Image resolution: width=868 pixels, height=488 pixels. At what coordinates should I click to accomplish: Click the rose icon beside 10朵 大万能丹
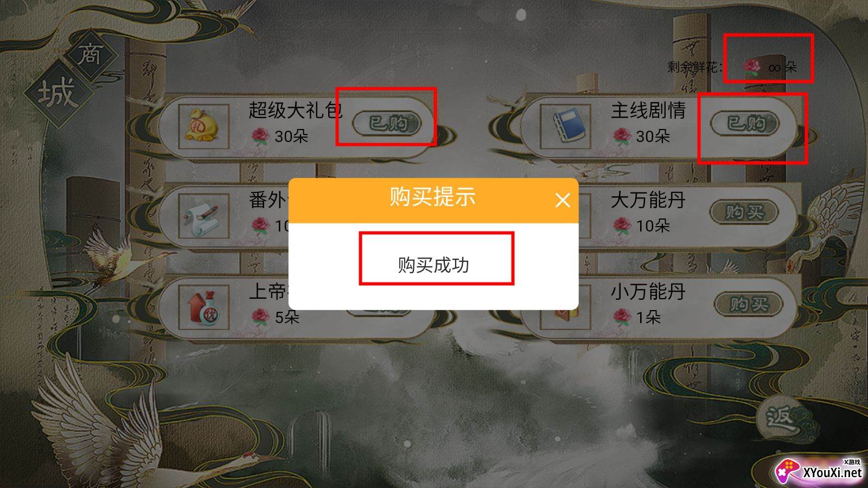click(622, 226)
